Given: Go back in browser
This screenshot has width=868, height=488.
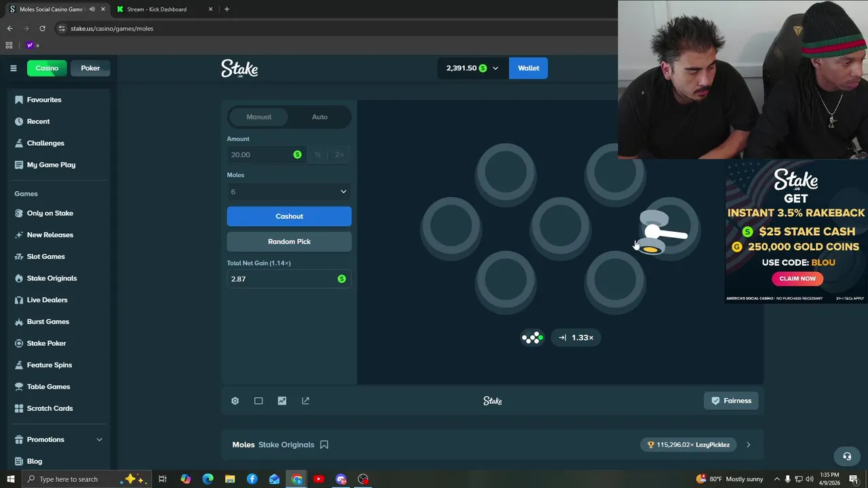Looking at the screenshot, I should click(9, 28).
